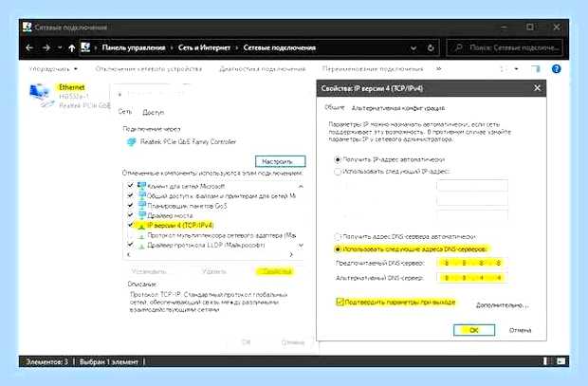Go forward with the Forward arrow

click(46, 47)
